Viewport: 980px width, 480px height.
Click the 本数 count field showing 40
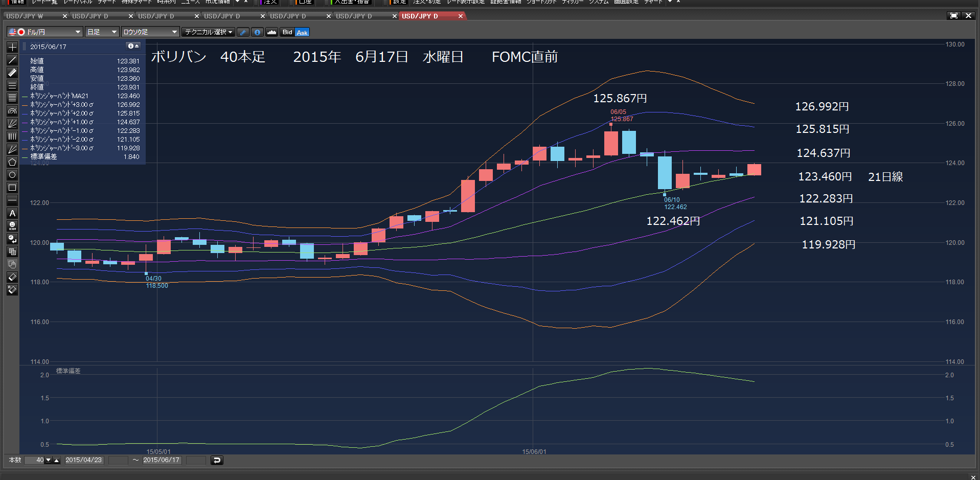coord(35,461)
